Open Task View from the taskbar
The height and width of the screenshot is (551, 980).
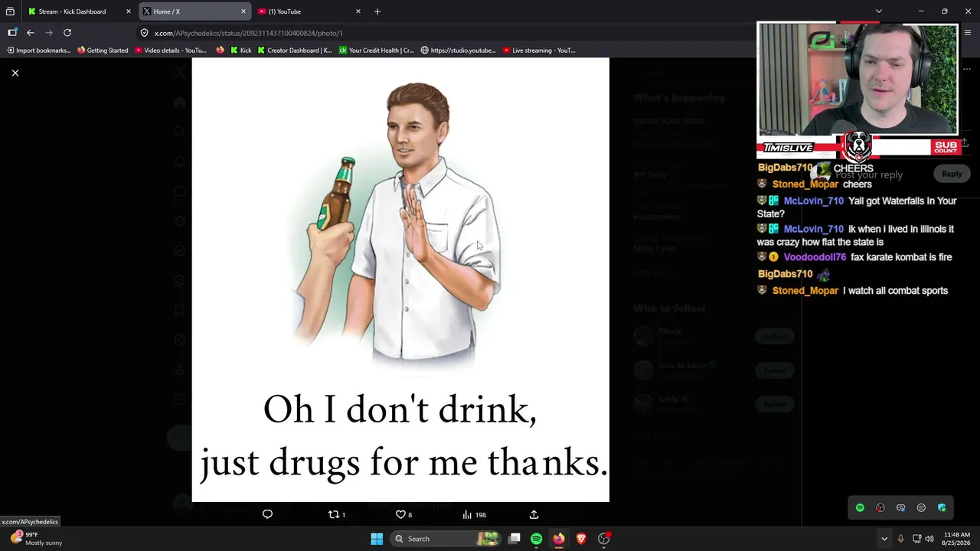(514, 539)
